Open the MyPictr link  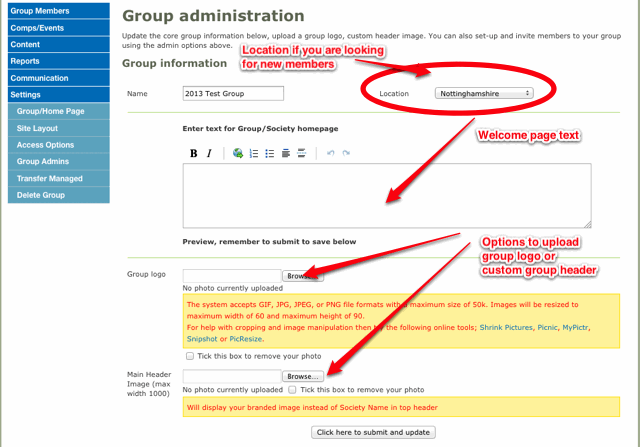point(576,327)
